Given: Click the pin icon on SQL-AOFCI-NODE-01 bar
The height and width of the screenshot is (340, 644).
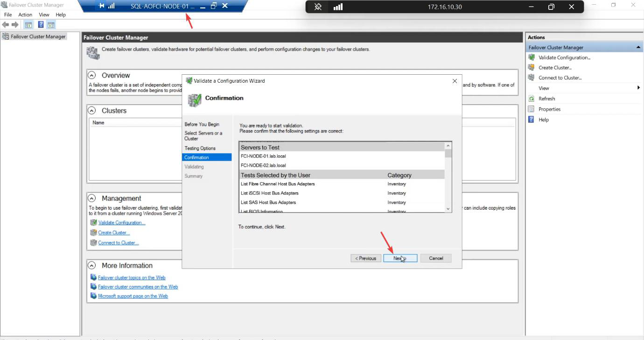Looking at the screenshot, I should click(102, 6).
